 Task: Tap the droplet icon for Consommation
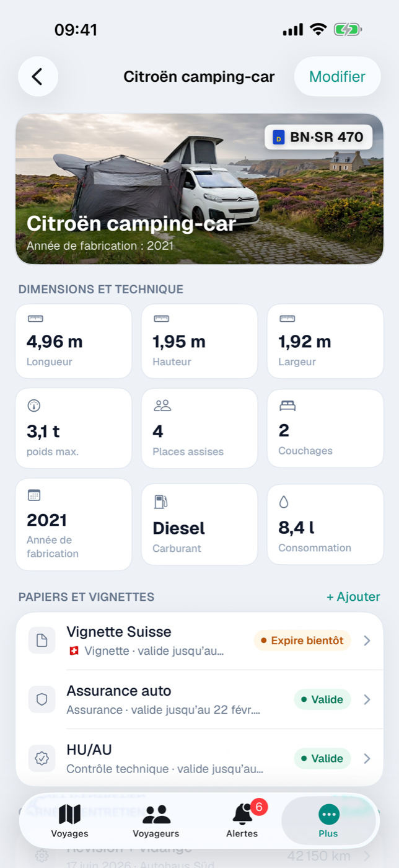[x=284, y=502]
